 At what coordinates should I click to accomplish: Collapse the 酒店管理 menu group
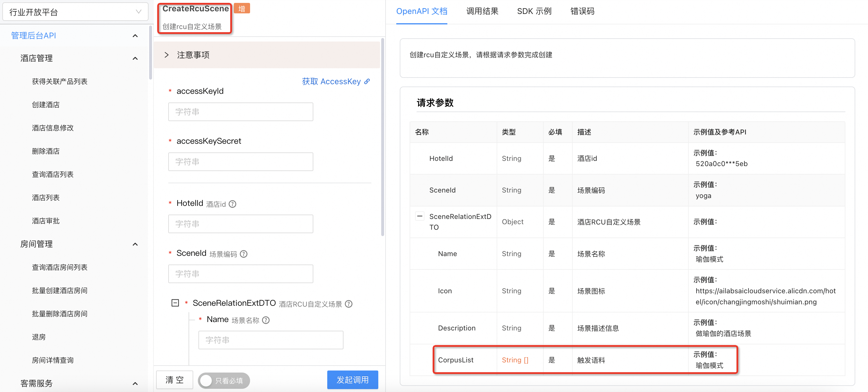[135, 58]
